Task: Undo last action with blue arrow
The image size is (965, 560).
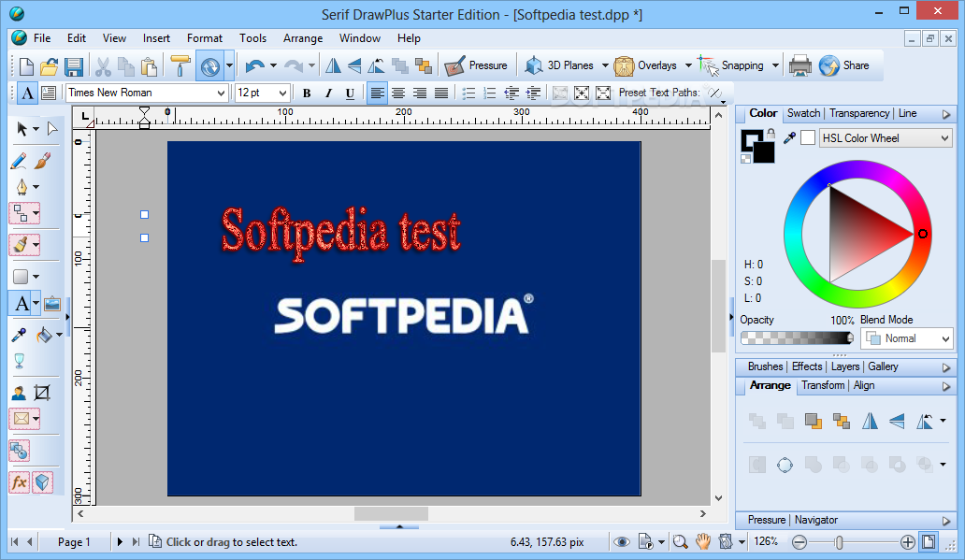Action: click(x=254, y=65)
